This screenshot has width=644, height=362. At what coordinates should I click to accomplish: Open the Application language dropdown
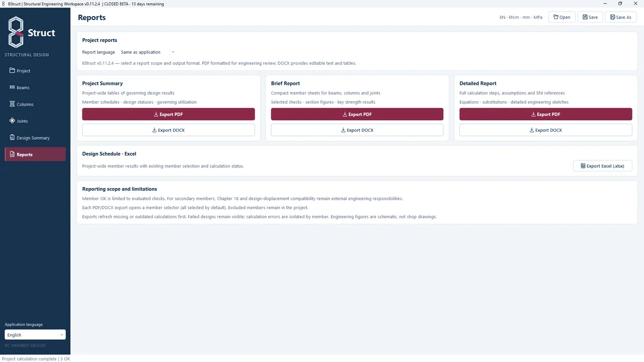click(35, 335)
